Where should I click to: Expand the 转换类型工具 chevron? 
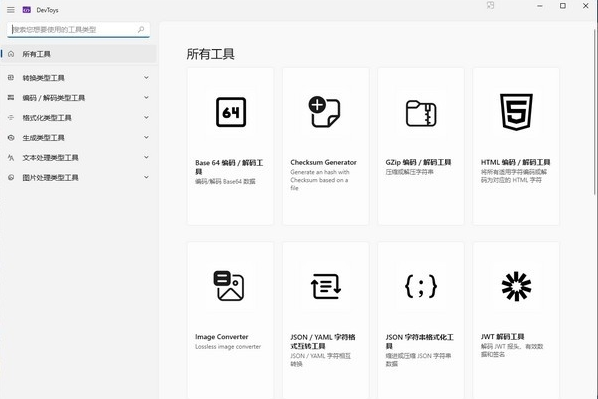coord(146,78)
